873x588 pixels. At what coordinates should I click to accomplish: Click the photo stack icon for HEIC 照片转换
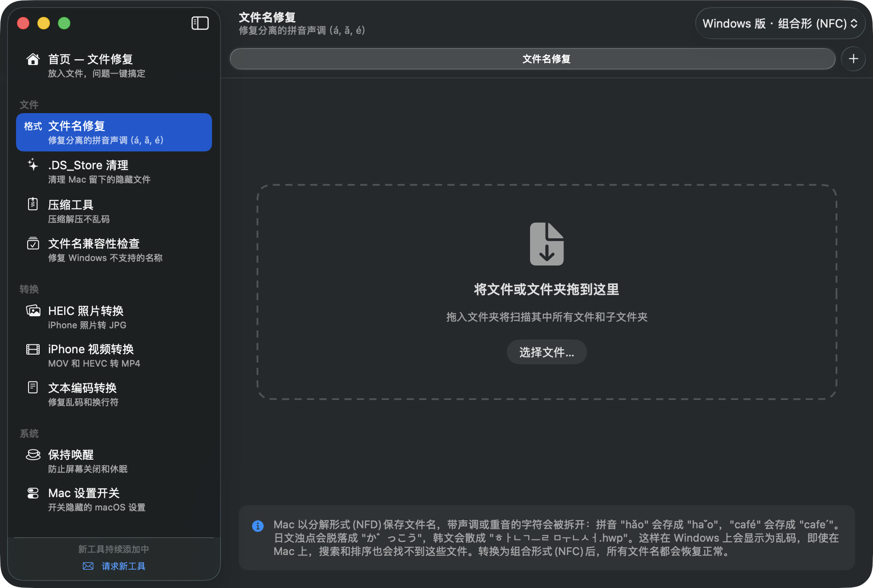pyautogui.click(x=33, y=310)
